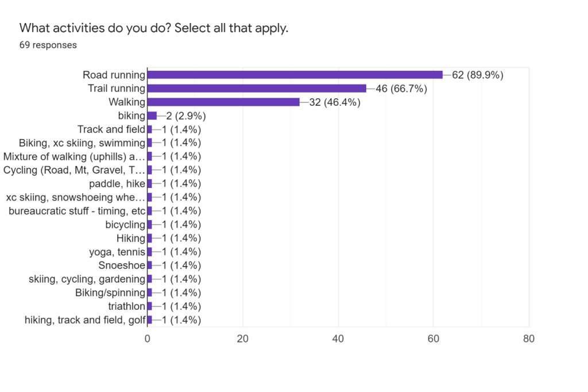
Task: Click the 69 responses text
Action: coord(48,45)
